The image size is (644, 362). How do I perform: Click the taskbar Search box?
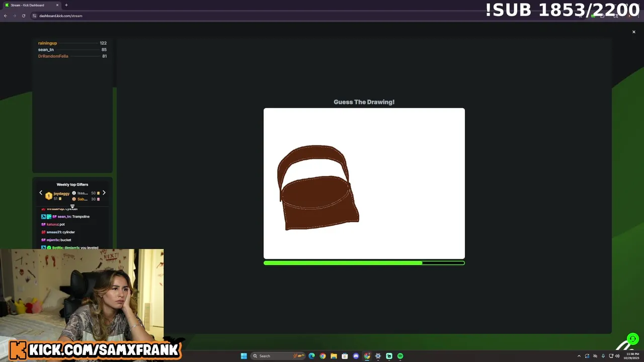279,356
